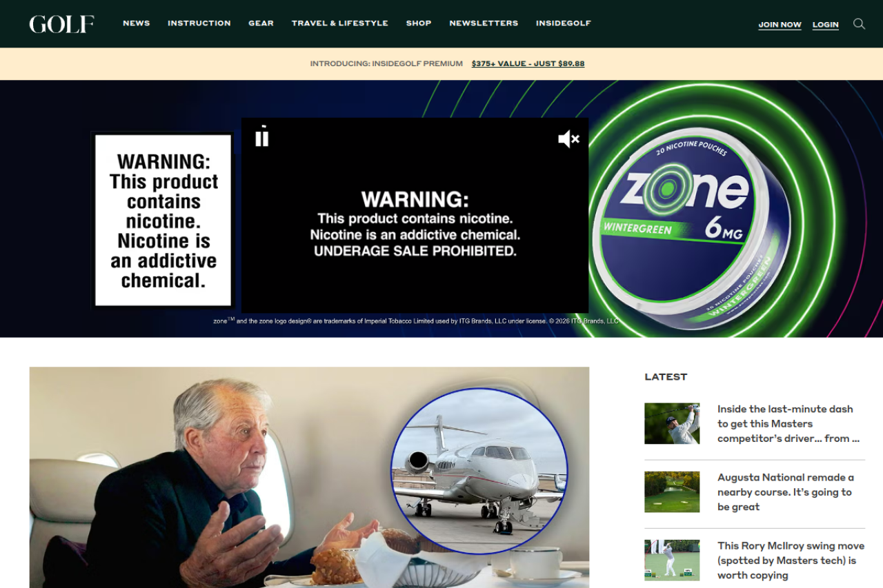The image size is (883, 588).
Task: Pause the zone ad video
Action: tap(261, 136)
